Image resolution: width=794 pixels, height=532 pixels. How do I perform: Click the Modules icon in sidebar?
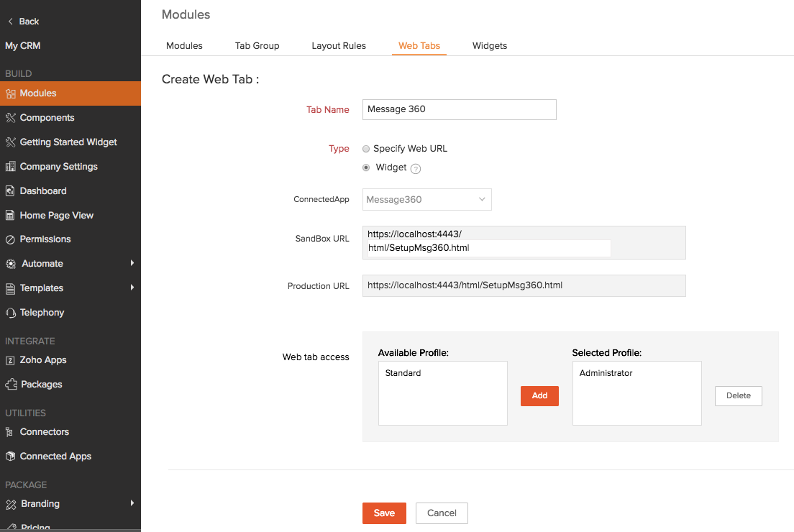click(10, 93)
